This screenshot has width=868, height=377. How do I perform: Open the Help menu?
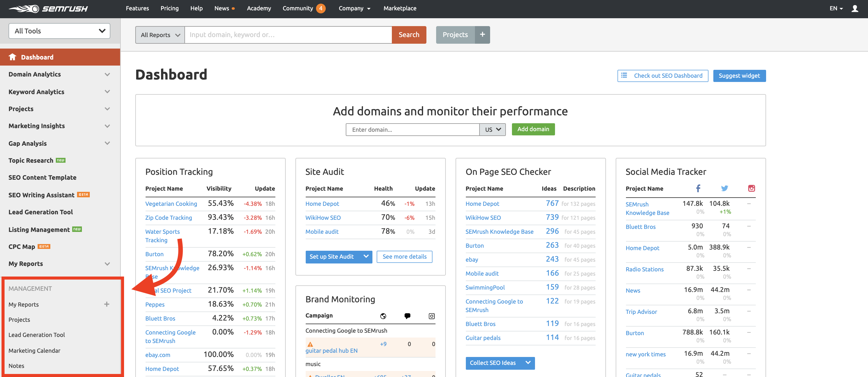pyautogui.click(x=197, y=8)
